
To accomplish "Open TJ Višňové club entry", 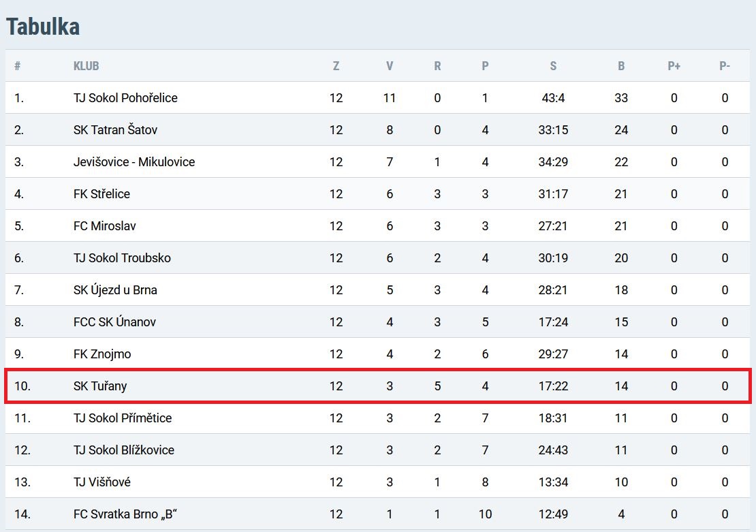I will [101, 482].
